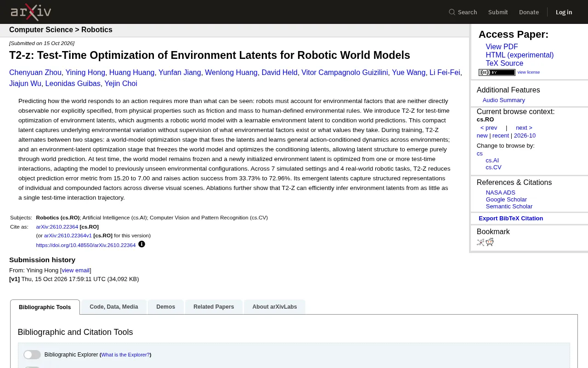
Task: Click Export BibTeX Citation
Action: pos(511,218)
